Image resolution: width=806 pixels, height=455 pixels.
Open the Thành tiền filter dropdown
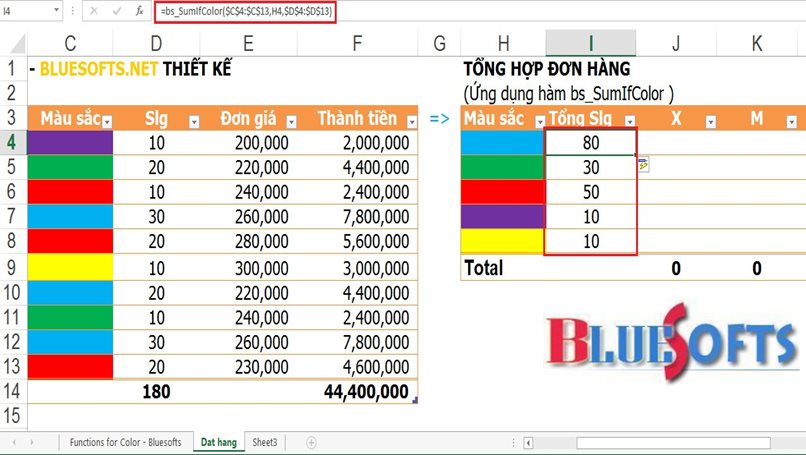pyautogui.click(x=412, y=122)
